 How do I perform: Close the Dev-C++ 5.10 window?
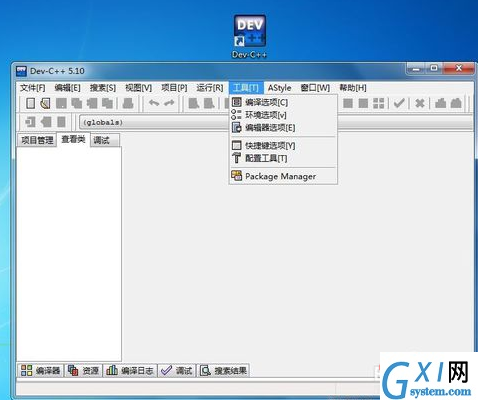(459, 68)
